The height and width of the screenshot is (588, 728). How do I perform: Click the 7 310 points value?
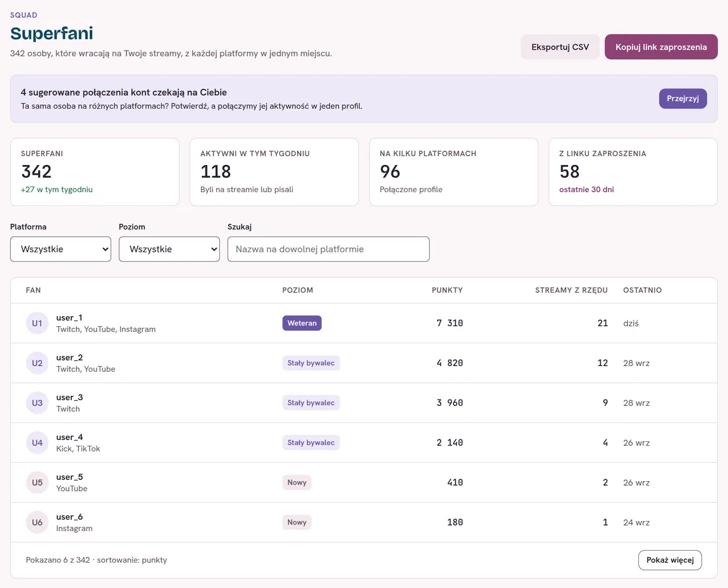pyautogui.click(x=449, y=323)
